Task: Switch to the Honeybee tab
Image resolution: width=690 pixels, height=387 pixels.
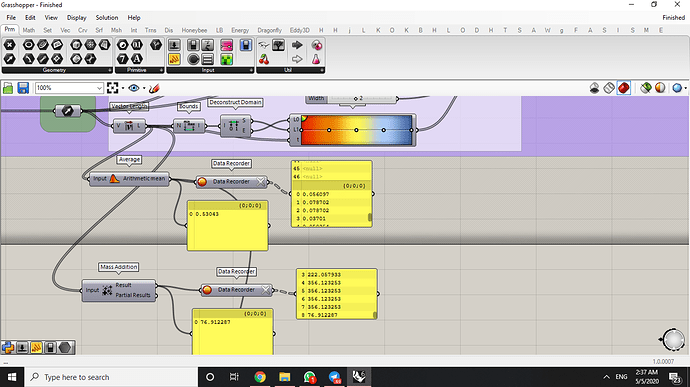Action: (195, 30)
